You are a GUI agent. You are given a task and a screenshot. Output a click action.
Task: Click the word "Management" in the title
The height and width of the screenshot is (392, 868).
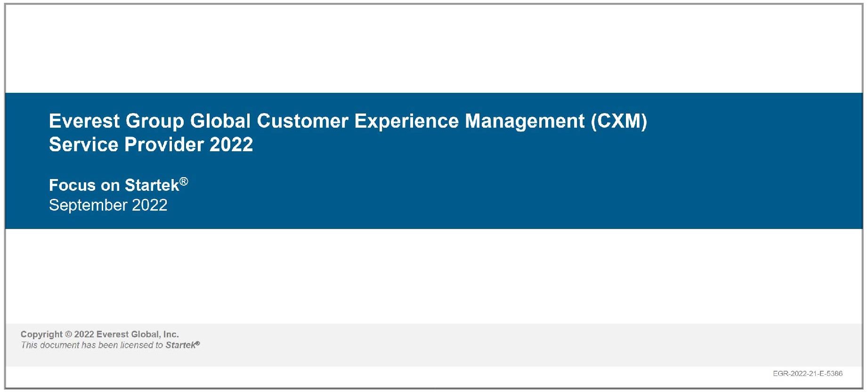tap(525, 122)
